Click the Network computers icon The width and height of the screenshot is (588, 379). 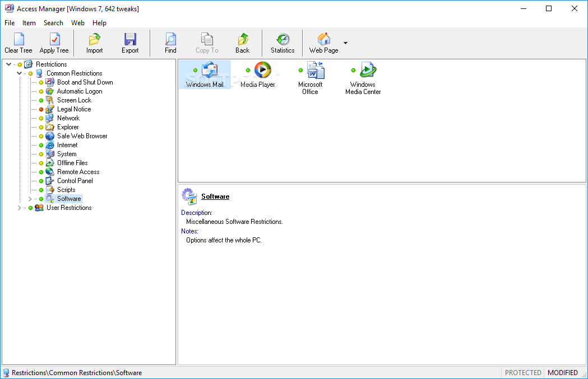click(50, 118)
